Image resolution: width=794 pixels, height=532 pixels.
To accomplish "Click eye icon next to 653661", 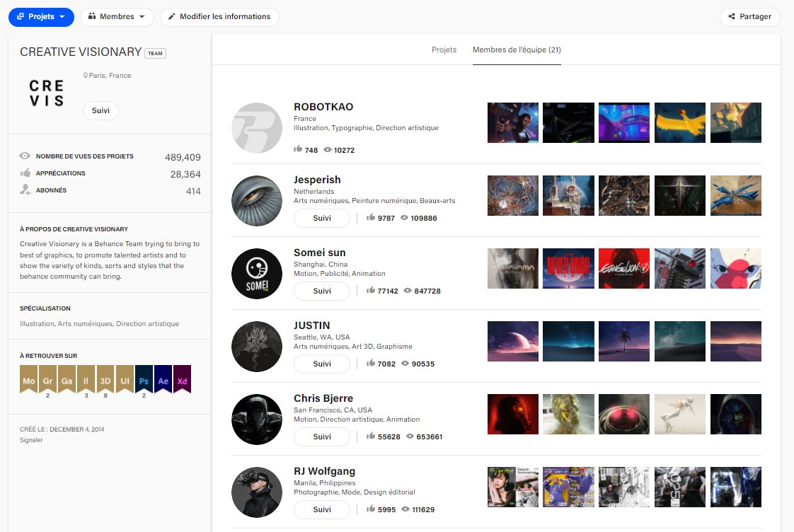I will 410,436.
